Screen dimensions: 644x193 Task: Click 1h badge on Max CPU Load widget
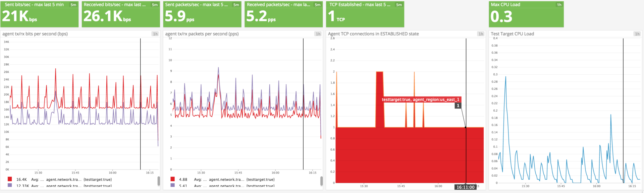[559, 5]
